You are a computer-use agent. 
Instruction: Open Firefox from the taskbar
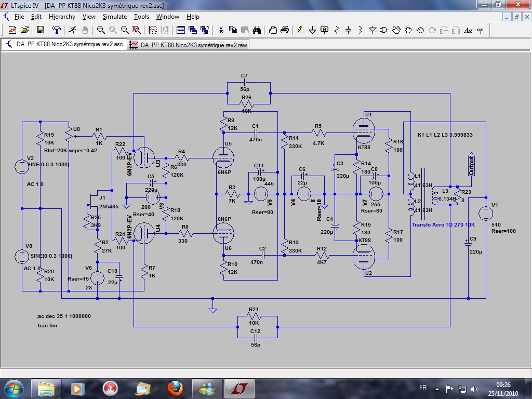click(x=175, y=389)
